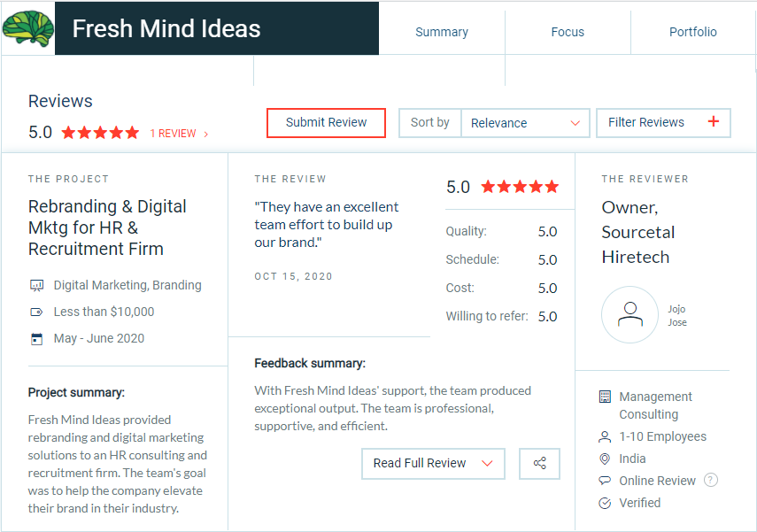The height and width of the screenshot is (532, 757).
Task: Click the Fresh Mind Ideas brain logo
Action: [27, 28]
